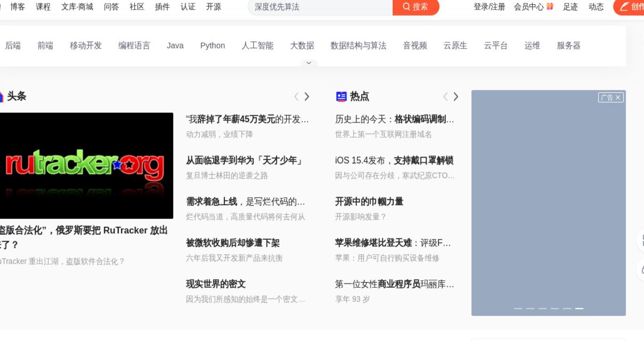
Task: Open iOS 15.4发布 article
Action: [394, 161]
